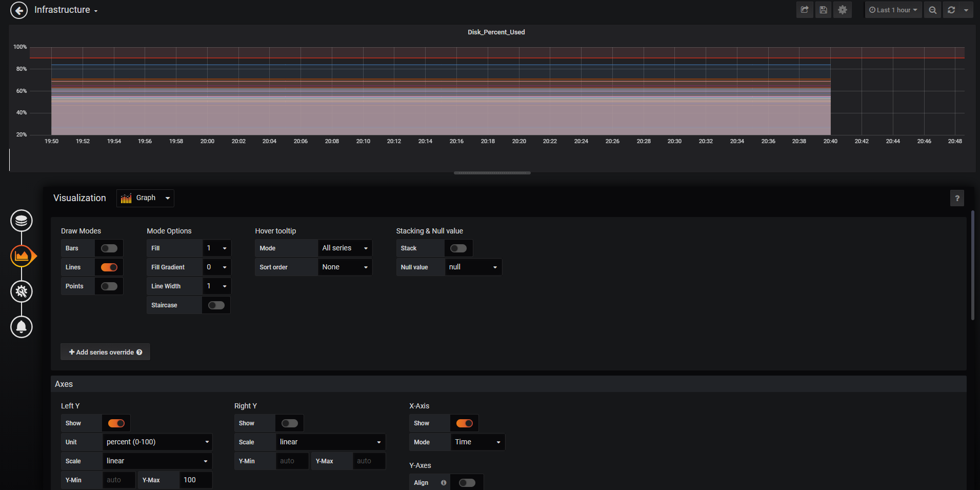Edit the Y-Max value of 100

[x=195, y=480]
